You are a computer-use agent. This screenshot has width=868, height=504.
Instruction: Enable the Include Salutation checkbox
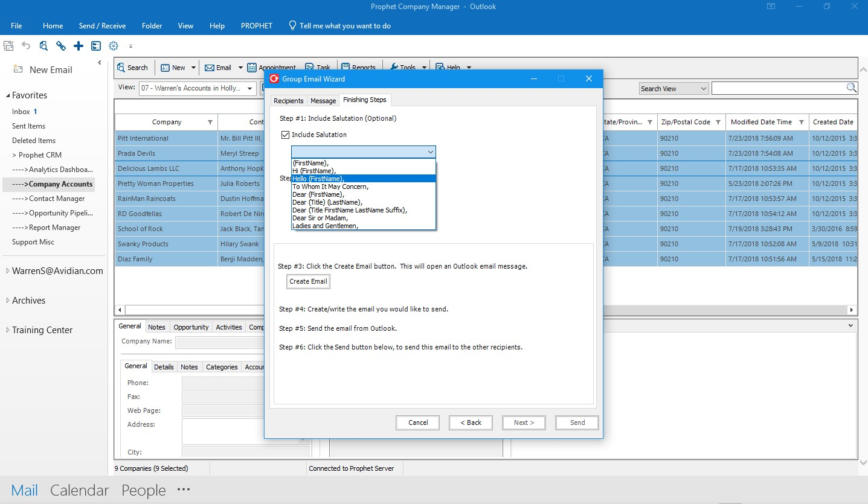tap(285, 135)
